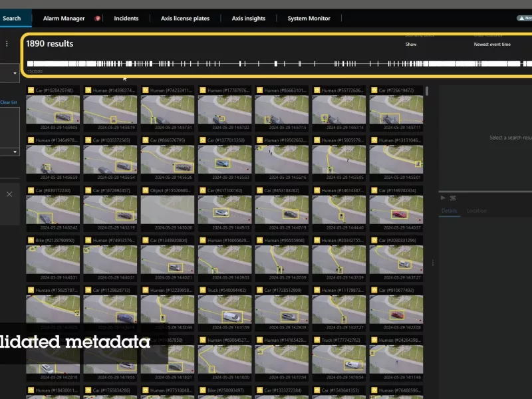Viewport: 532px width, 399px height.
Task: Click the yellow icon of Truck (#540064462) result
Action: tap(201, 290)
